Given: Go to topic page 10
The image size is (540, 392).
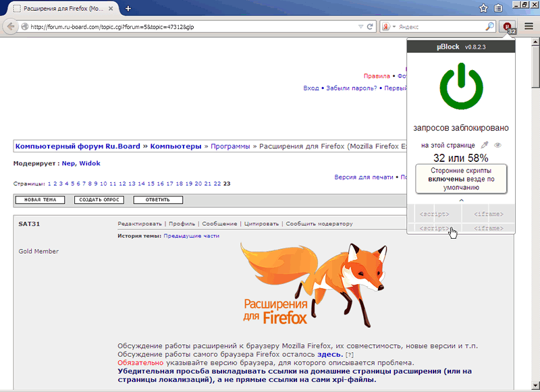Looking at the screenshot, I should [103, 184].
